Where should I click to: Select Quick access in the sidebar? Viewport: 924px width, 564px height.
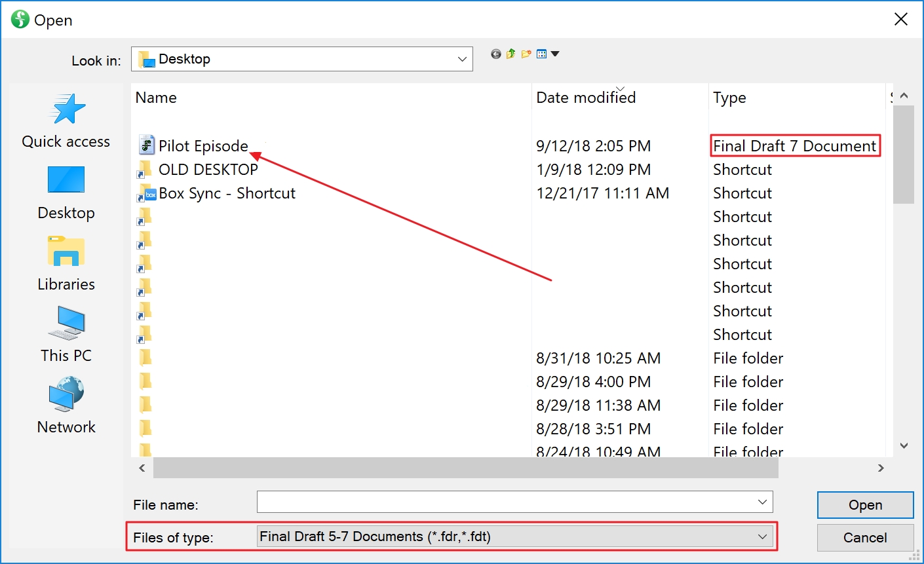point(66,121)
